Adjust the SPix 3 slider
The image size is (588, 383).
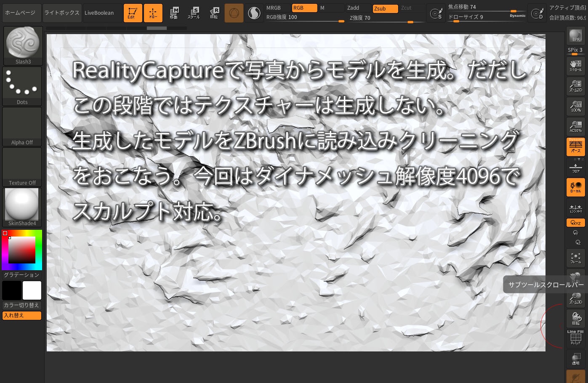tap(575, 51)
